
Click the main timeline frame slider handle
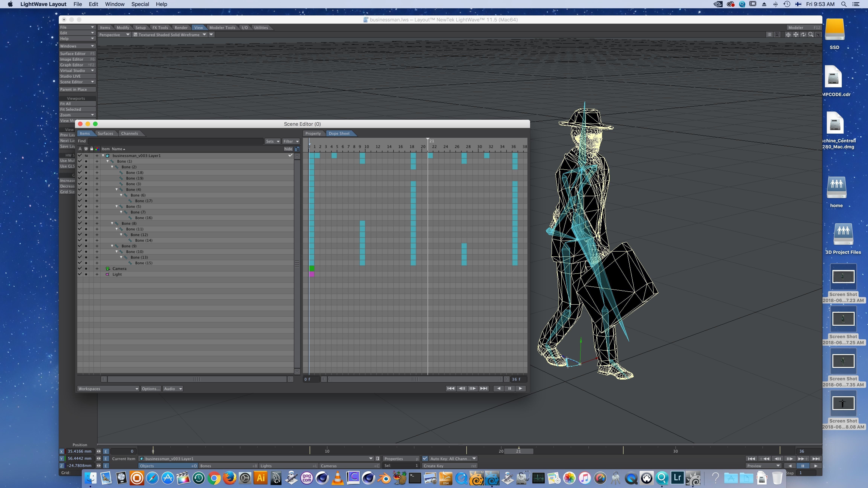point(519,452)
